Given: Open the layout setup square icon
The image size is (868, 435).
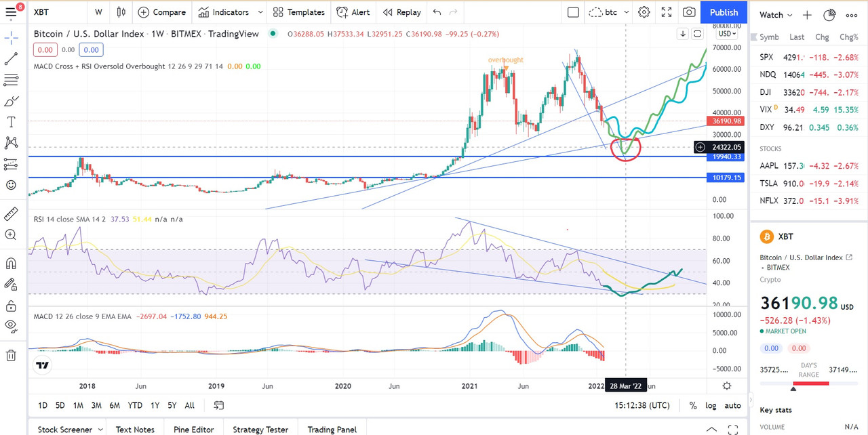Looking at the screenshot, I should point(573,12).
